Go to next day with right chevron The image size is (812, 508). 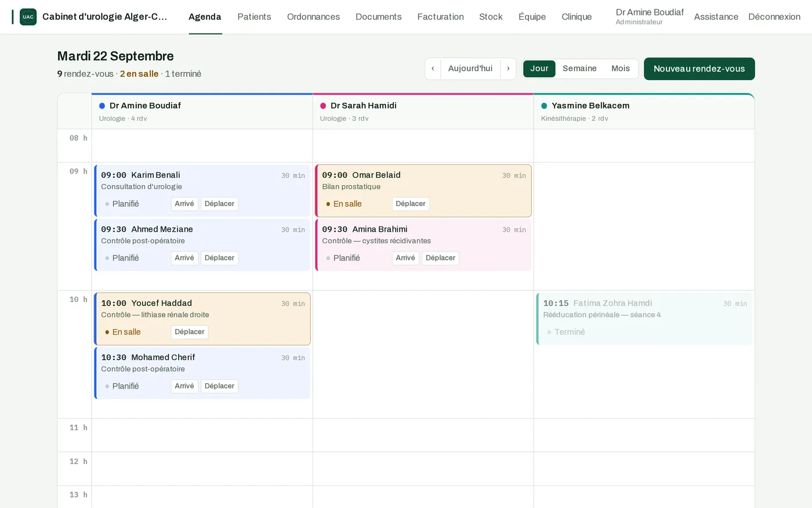click(508, 69)
